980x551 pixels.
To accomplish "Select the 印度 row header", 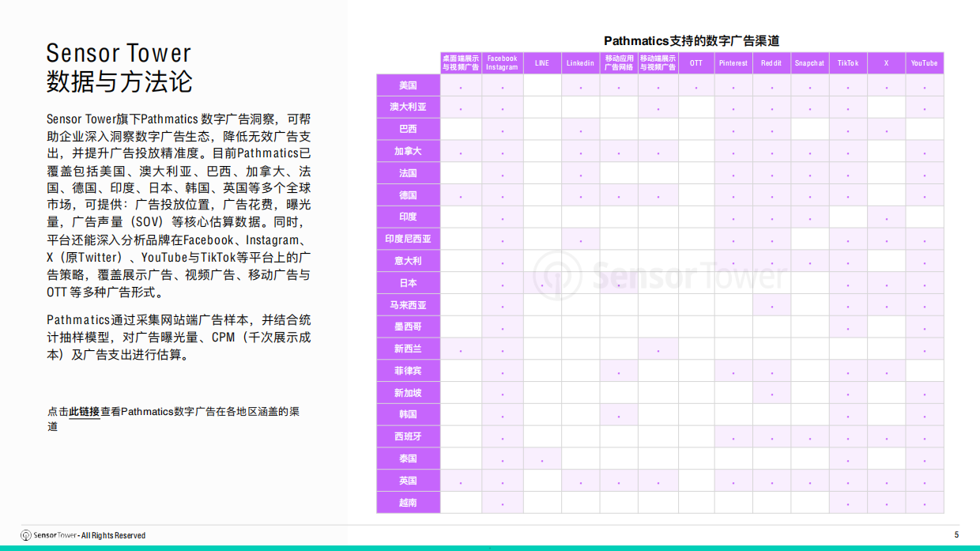I will click(408, 217).
